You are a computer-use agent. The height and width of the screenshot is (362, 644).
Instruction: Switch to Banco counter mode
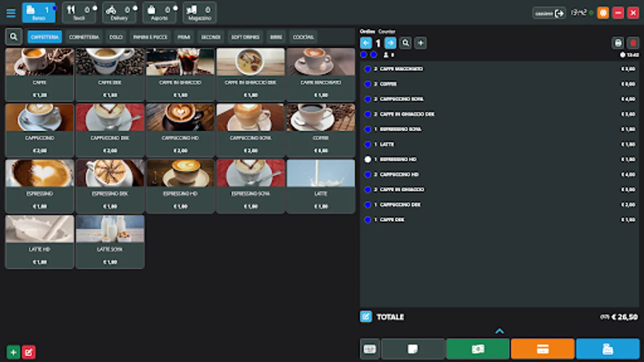coord(39,12)
